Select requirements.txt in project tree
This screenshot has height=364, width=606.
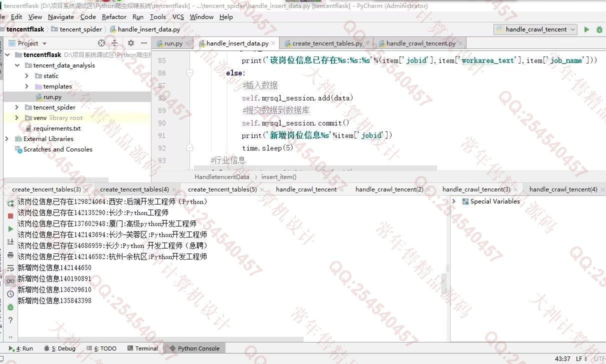[56, 128]
